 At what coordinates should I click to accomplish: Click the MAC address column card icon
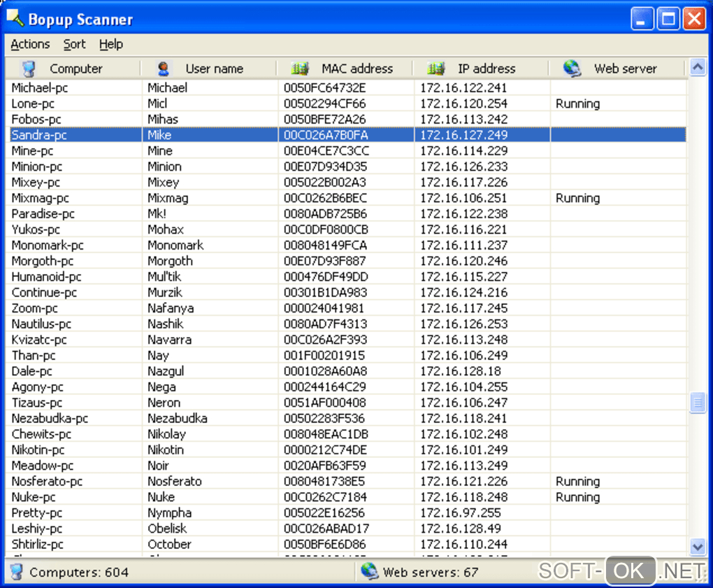[300, 69]
